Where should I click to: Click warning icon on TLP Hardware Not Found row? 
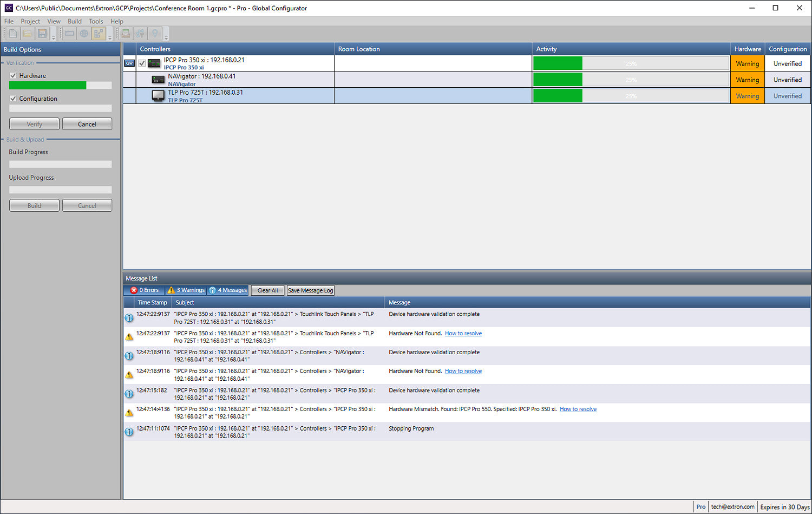click(129, 337)
